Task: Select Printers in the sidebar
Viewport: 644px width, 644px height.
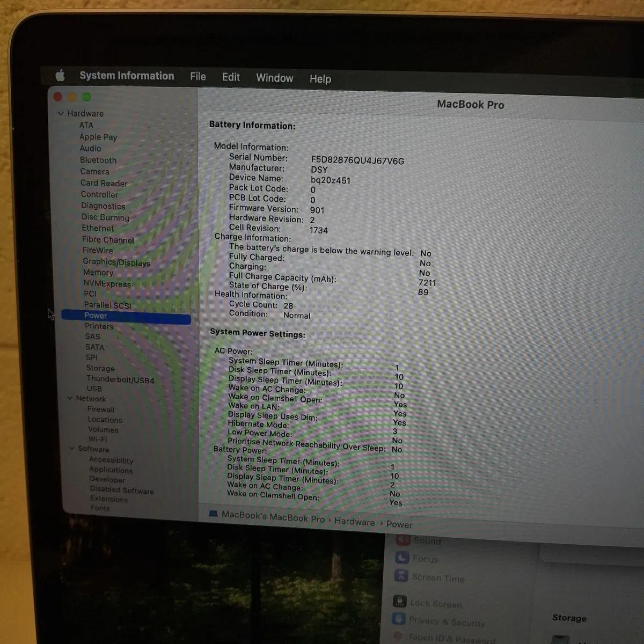Action: tap(99, 326)
